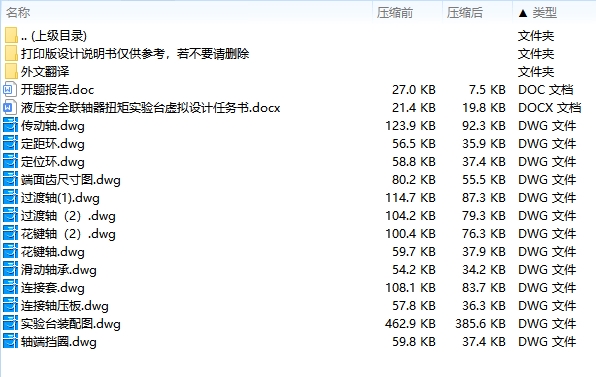The height and width of the screenshot is (377, 596).
Task: Select file name 开题报告.doc
Action: 57,90
